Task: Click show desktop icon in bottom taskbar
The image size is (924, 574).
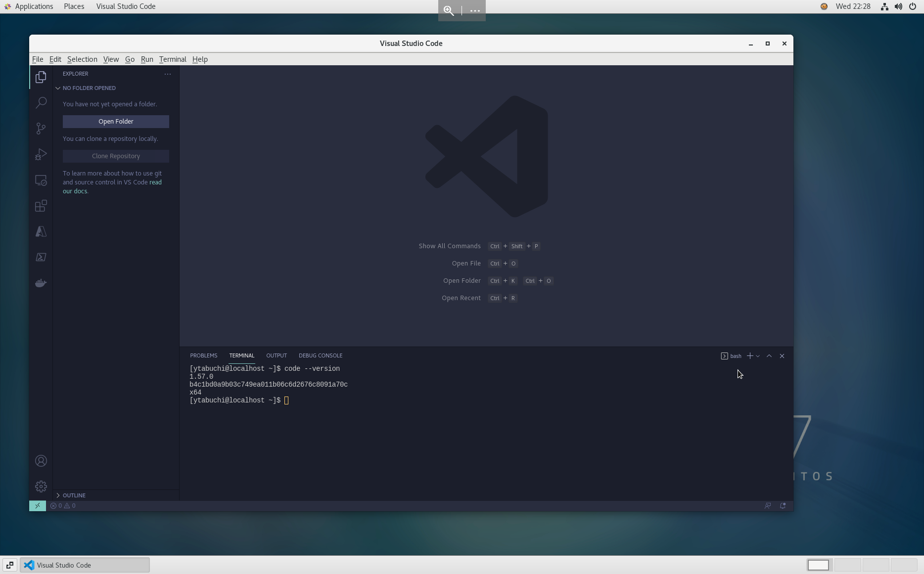Action: (10, 565)
